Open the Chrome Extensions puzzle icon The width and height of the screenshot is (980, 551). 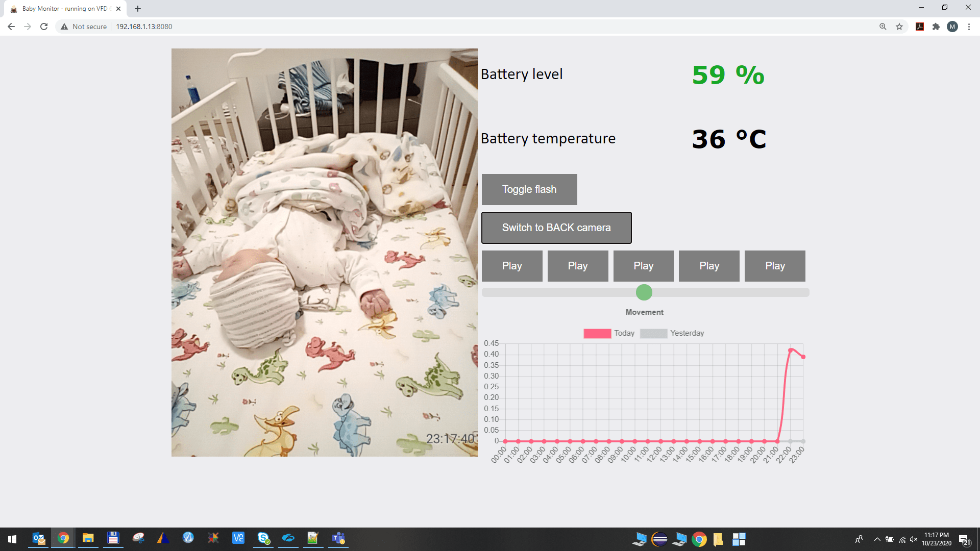[937, 27]
